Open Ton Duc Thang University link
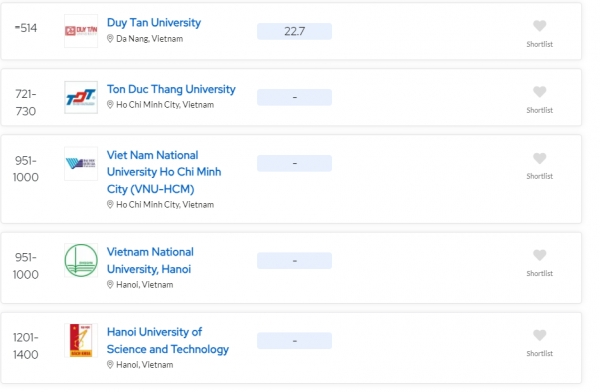The width and height of the screenshot is (600, 392). pyautogui.click(x=171, y=89)
